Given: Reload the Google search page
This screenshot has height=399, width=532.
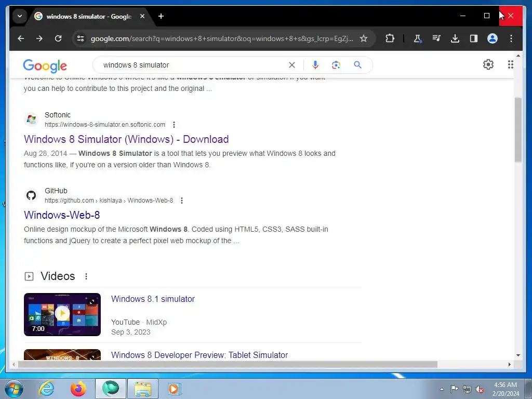Looking at the screenshot, I should (x=58, y=38).
